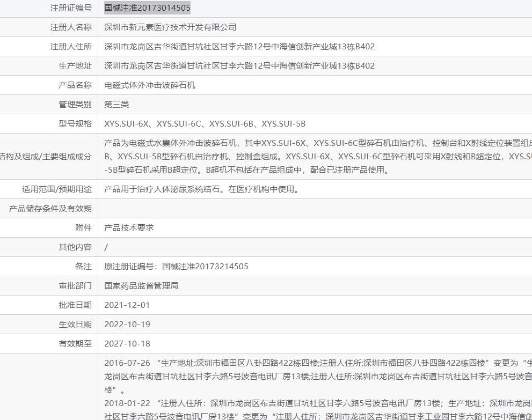Click the slash value in 其他内容 row
The image size is (532, 420).
coord(106,247)
